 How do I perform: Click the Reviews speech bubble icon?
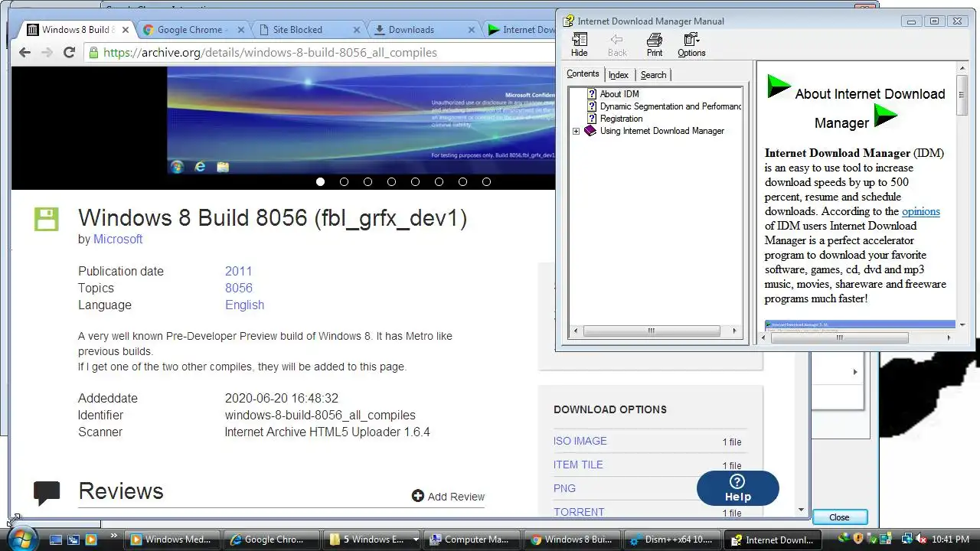pyautogui.click(x=47, y=493)
